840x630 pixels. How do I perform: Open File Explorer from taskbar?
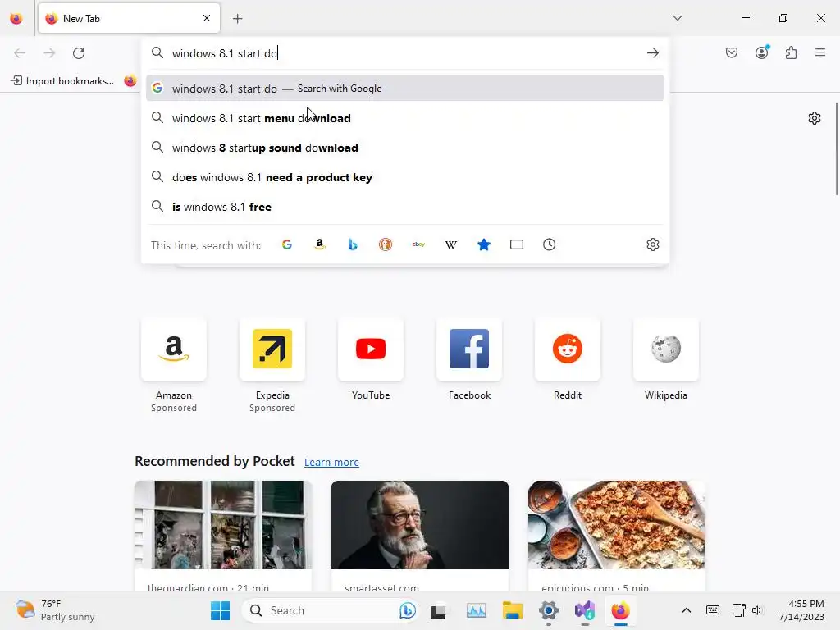point(512,610)
